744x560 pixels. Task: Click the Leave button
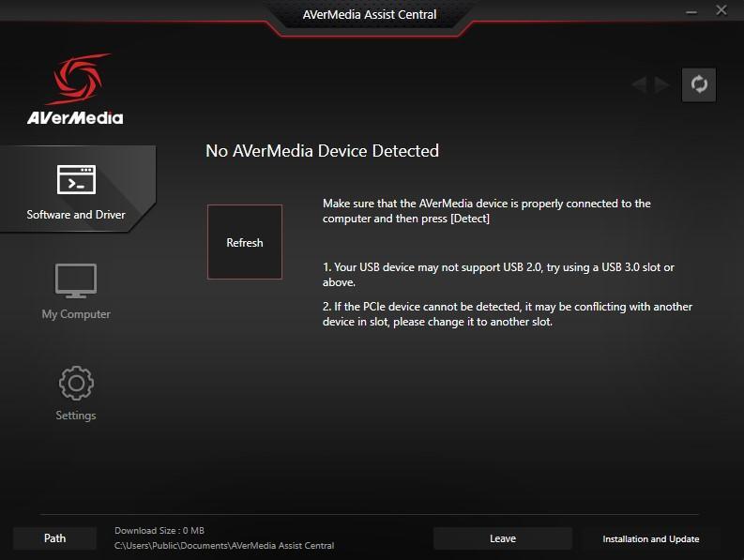point(503,538)
